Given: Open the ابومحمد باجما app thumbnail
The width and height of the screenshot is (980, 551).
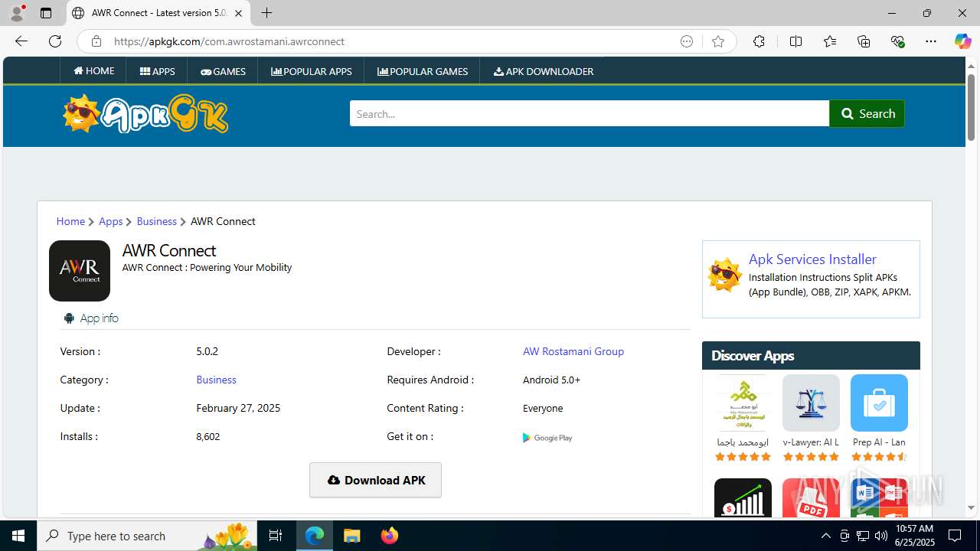Looking at the screenshot, I should [743, 403].
